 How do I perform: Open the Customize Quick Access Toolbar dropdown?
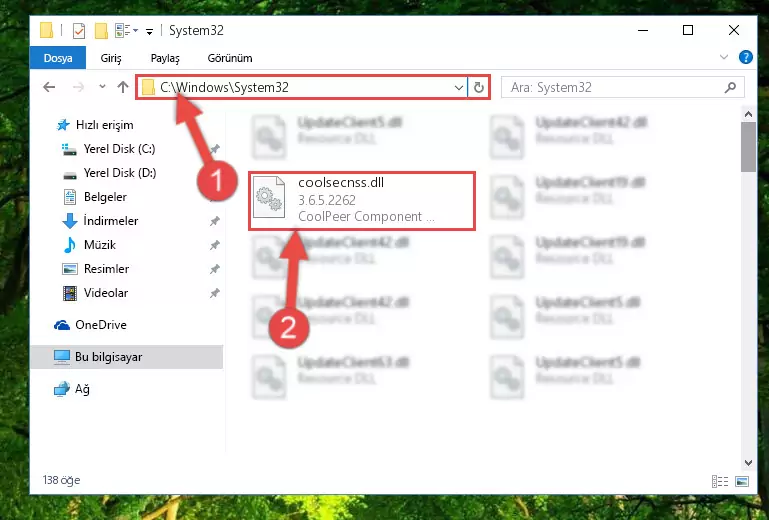(x=149, y=32)
